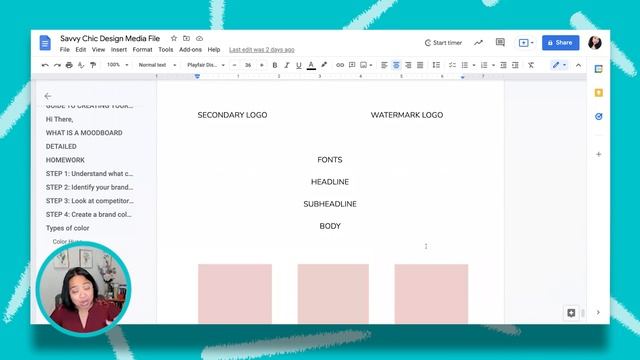Go to WHAT IS A MOODBOARD in outline
Viewport: 640px width, 360px height.
click(x=84, y=133)
